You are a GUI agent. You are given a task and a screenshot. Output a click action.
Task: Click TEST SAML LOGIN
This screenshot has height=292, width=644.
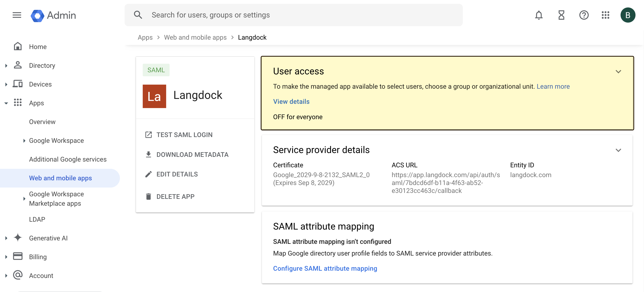[184, 135]
